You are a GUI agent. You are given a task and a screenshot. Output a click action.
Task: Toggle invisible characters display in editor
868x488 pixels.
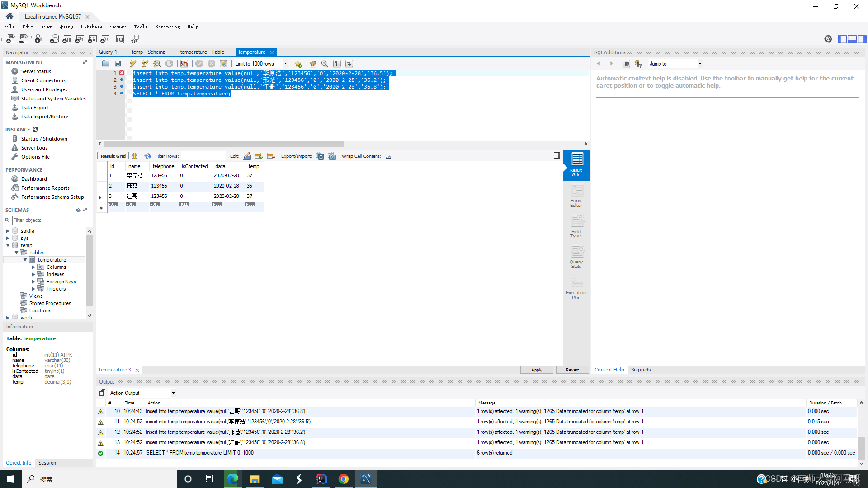[x=337, y=63]
